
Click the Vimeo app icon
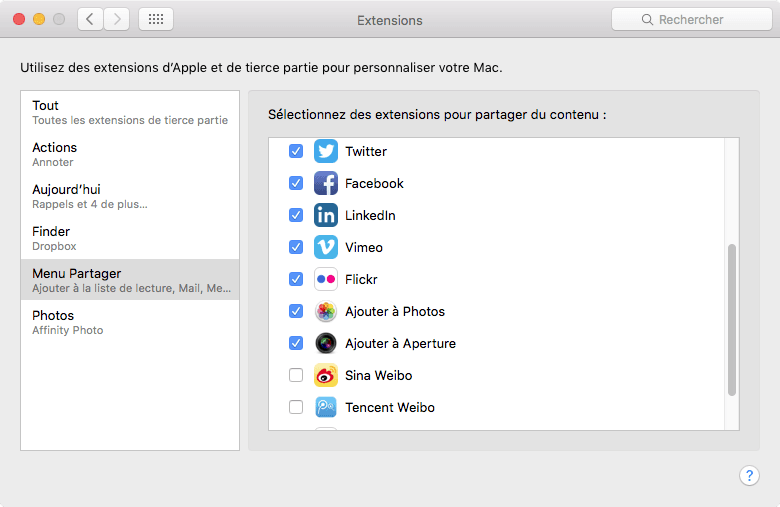pos(326,247)
